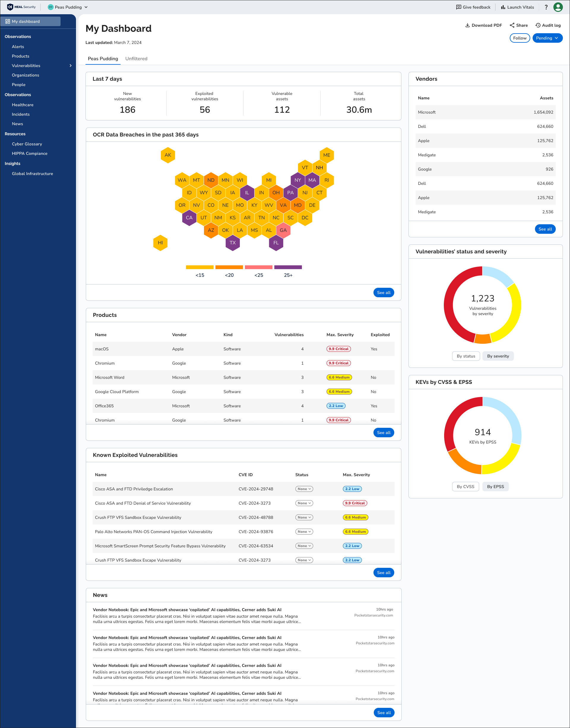Click the My dashboard grid icon

tap(8, 21)
